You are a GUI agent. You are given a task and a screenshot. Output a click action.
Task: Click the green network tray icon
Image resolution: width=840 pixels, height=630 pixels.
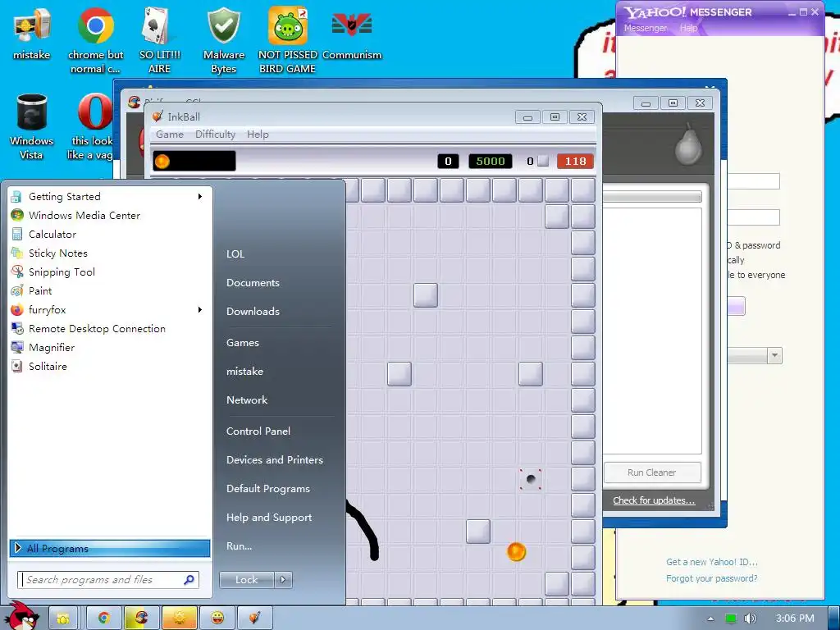point(731,619)
